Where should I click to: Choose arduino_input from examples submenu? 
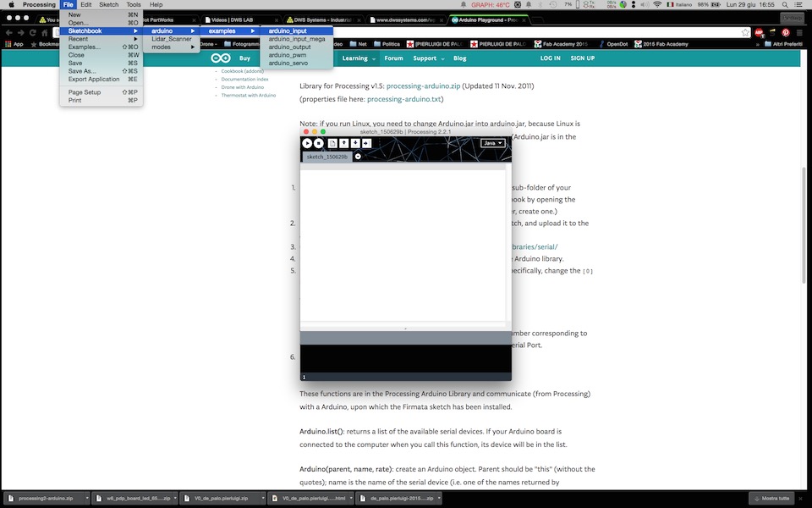coord(296,30)
